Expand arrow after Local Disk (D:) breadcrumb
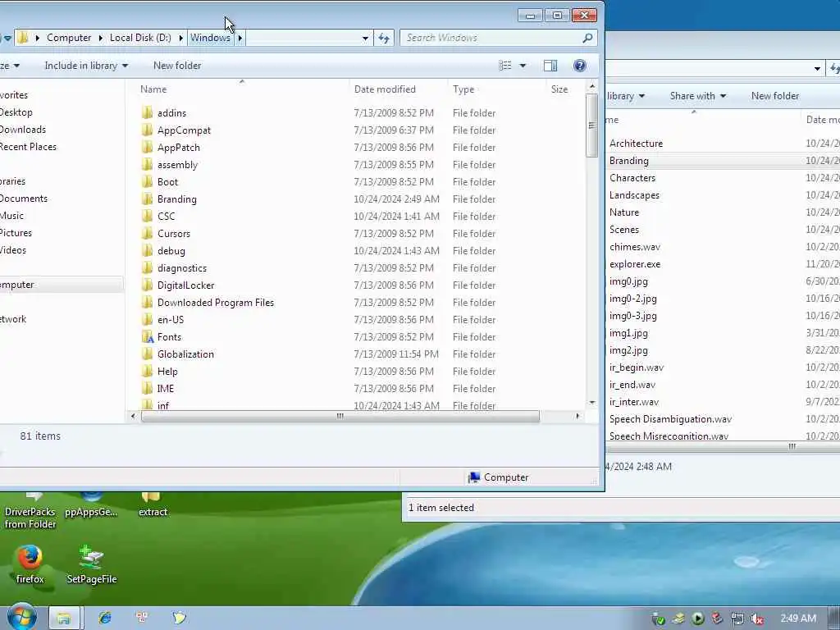 pos(180,38)
